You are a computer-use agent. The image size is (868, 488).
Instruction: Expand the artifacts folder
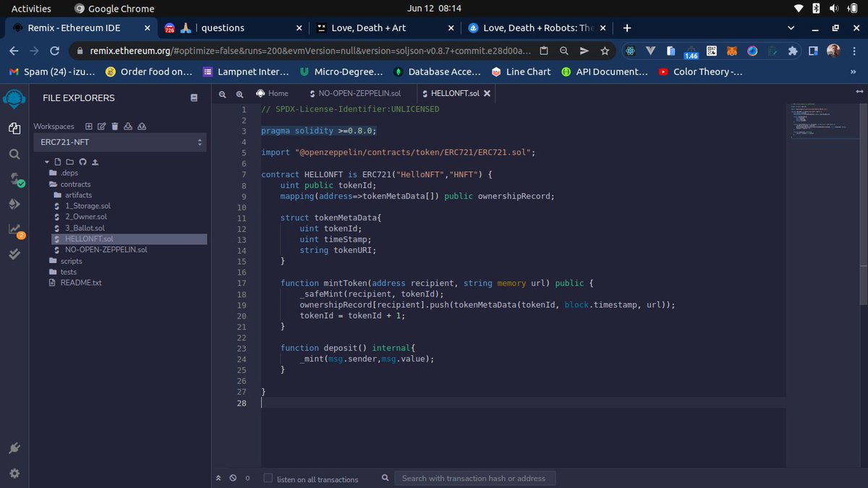coord(73,195)
